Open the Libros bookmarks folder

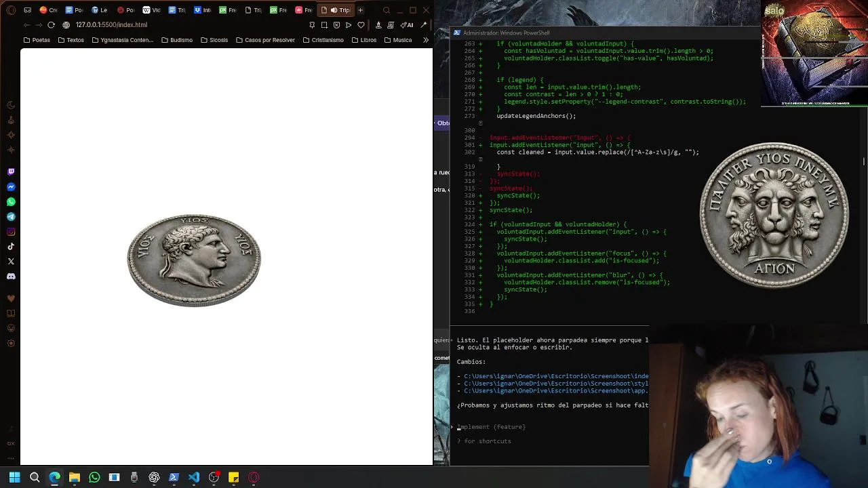click(x=364, y=40)
